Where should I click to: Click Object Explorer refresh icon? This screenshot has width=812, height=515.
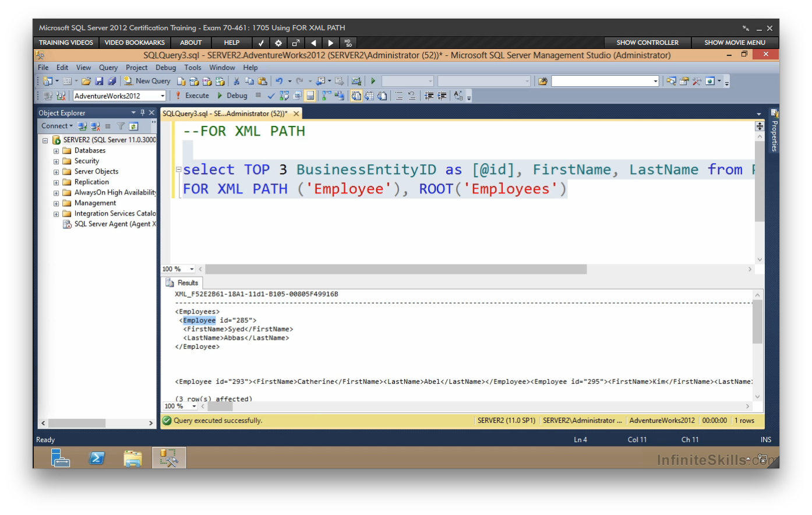point(133,126)
